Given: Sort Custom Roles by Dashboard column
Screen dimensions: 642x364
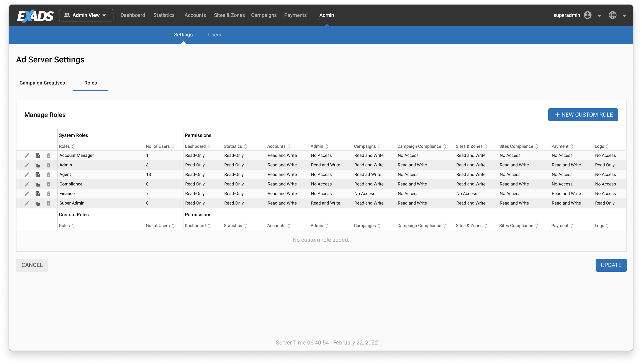Looking at the screenshot, I should point(209,226).
